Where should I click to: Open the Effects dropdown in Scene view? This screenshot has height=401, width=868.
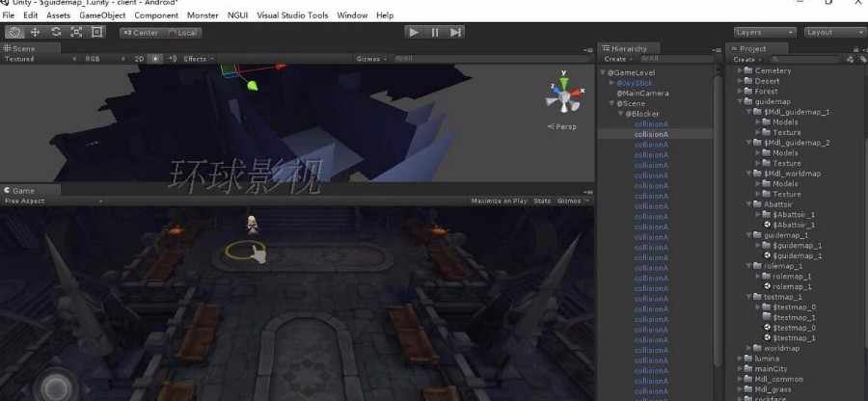pos(199,59)
